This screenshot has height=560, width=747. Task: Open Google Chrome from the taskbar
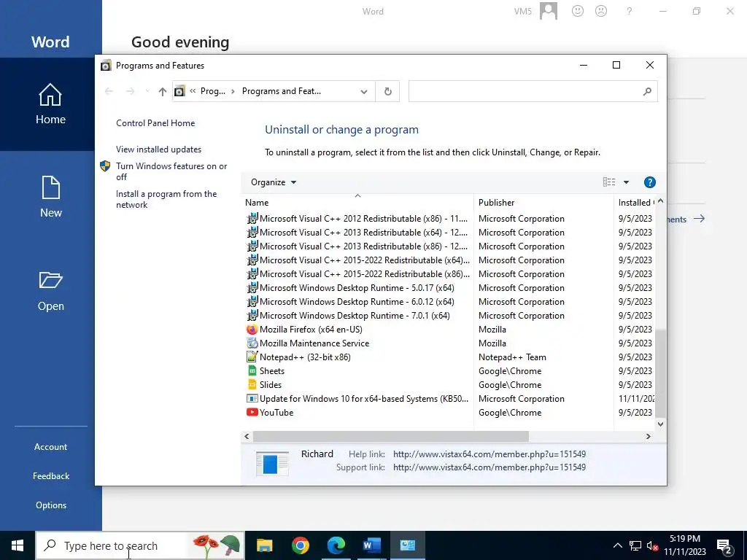(x=300, y=545)
